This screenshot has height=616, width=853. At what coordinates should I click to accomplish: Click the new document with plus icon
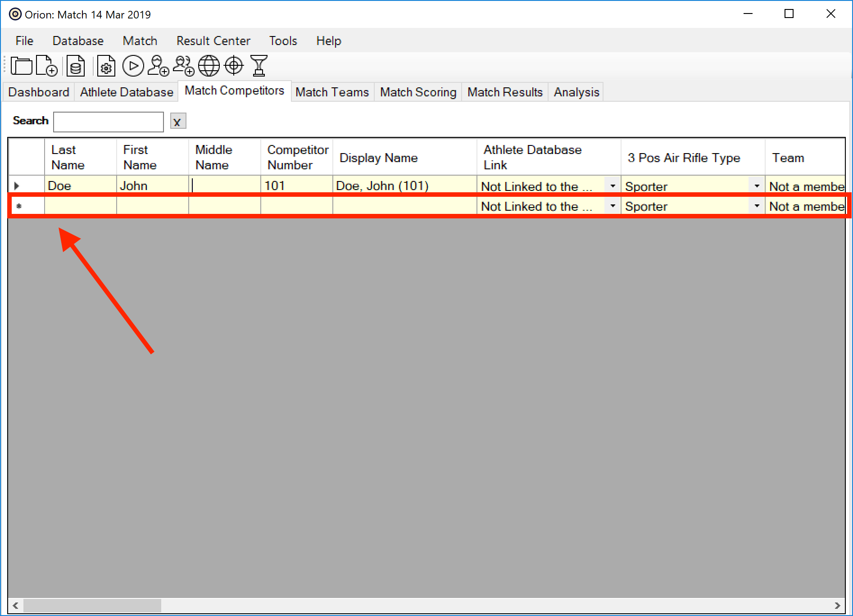46,66
